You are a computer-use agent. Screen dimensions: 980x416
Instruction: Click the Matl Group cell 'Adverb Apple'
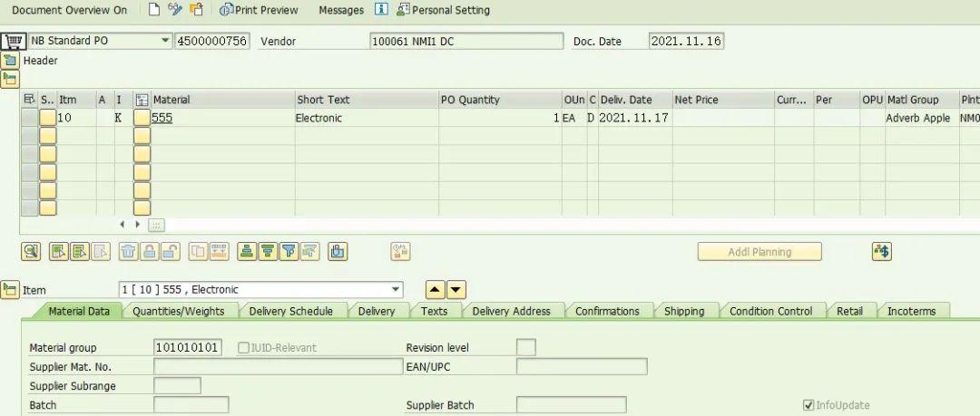[x=921, y=118]
